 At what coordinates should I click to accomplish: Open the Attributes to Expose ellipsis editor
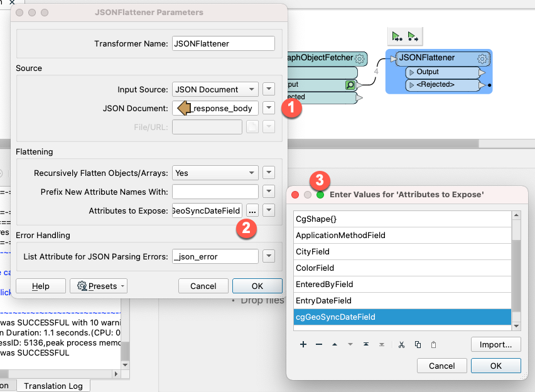click(x=252, y=210)
